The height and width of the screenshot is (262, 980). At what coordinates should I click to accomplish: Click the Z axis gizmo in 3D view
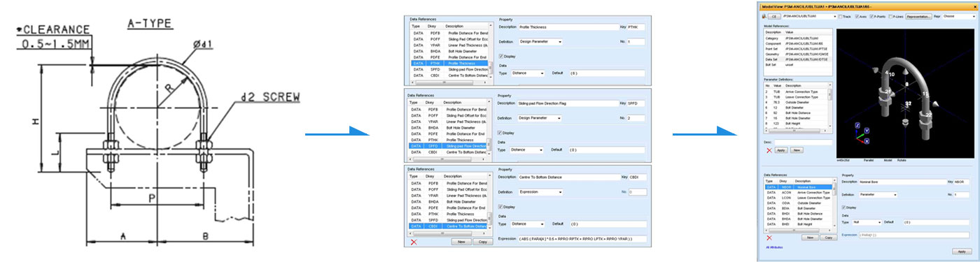point(857,125)
